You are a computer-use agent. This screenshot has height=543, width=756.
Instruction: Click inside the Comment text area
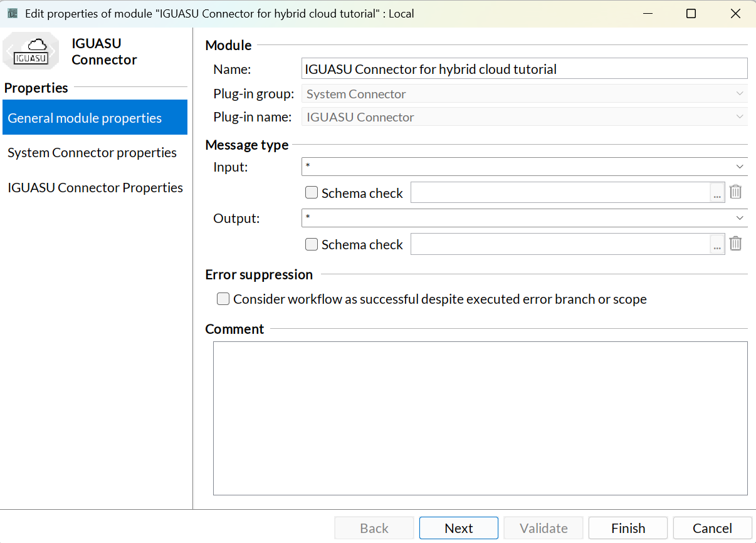[x=480, y=418]
